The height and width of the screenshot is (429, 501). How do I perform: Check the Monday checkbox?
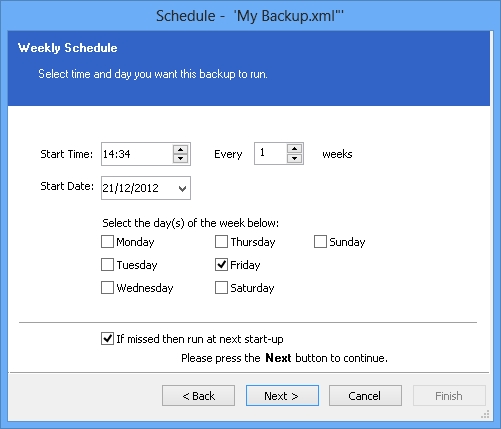tap(107, 242)
